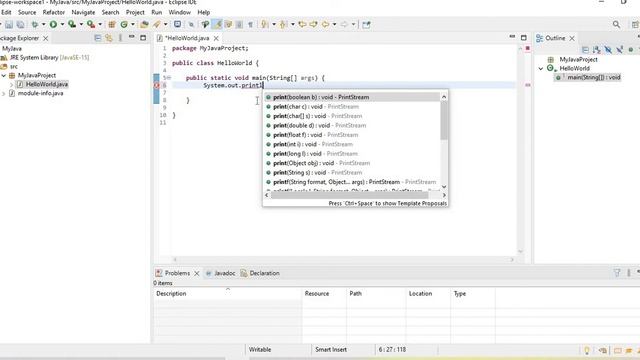Click the Description column header
Image resolution: width=640 pixels, height=360 pixels.
227,293
